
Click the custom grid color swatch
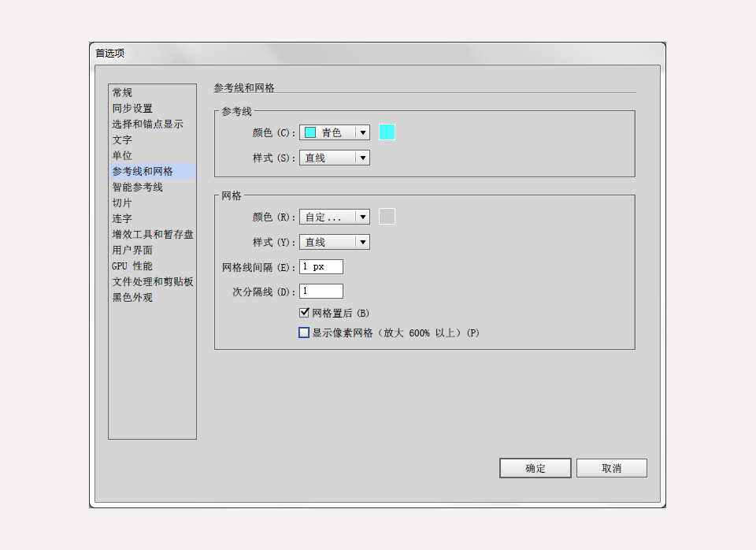387,216
